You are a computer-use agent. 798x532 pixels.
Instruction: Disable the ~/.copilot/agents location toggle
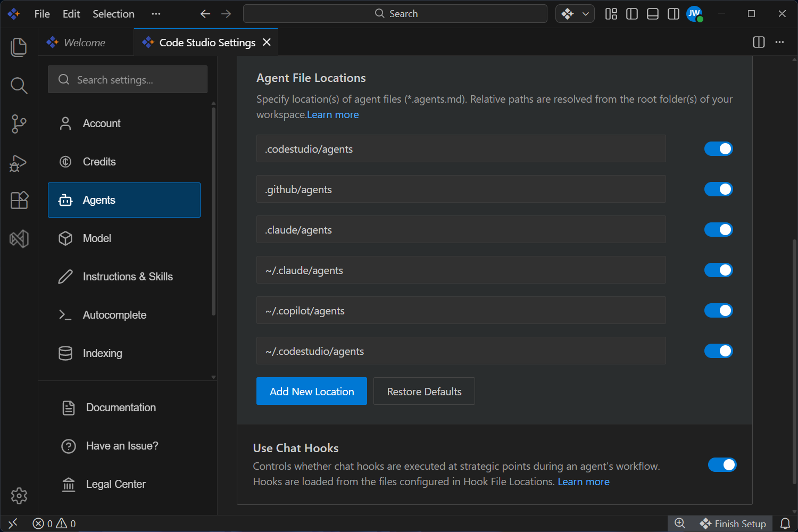click(719, 311)
